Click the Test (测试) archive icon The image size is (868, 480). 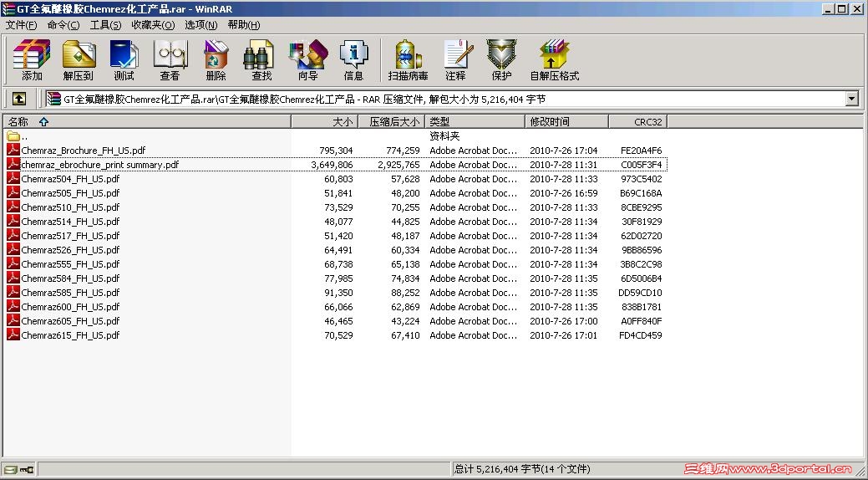[124, 60]
